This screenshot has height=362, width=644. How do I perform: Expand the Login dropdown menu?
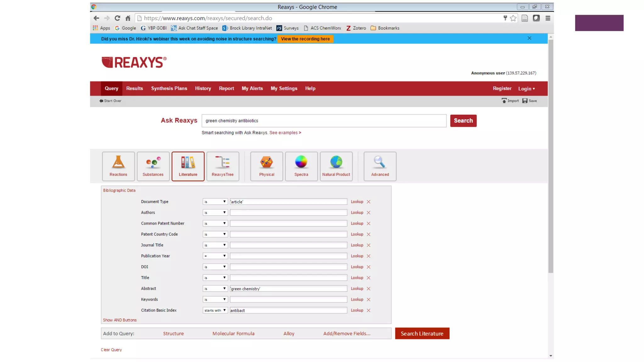point(526,89)
